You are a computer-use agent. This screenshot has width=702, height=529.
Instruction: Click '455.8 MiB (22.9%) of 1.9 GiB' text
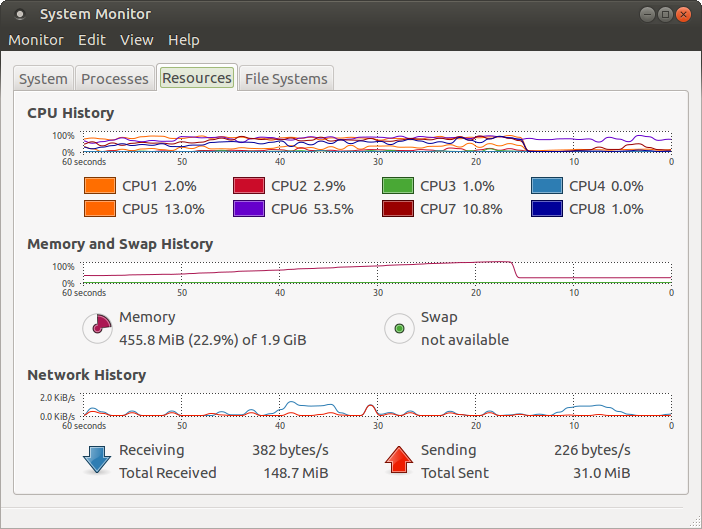[x=213, y=340]
